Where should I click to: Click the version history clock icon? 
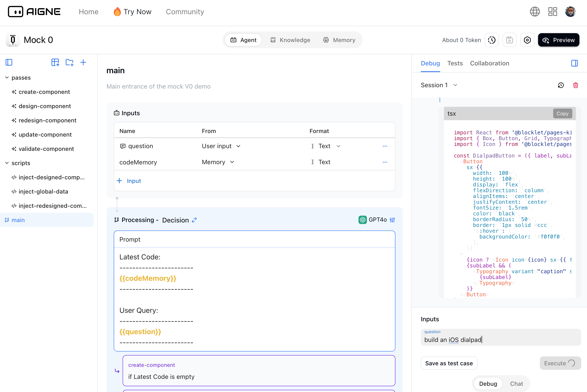click(492, 40)
